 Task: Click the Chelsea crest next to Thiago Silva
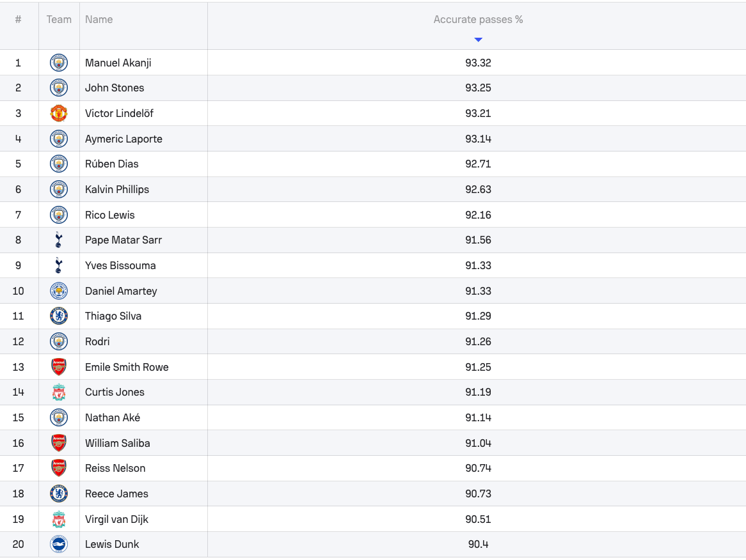pos(59,316)
